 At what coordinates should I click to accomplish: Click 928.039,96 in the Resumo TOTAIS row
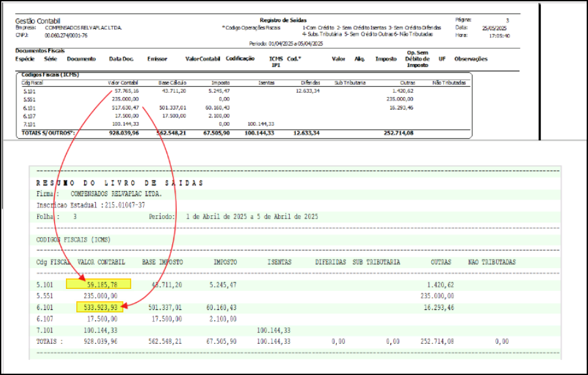[101, 341]
